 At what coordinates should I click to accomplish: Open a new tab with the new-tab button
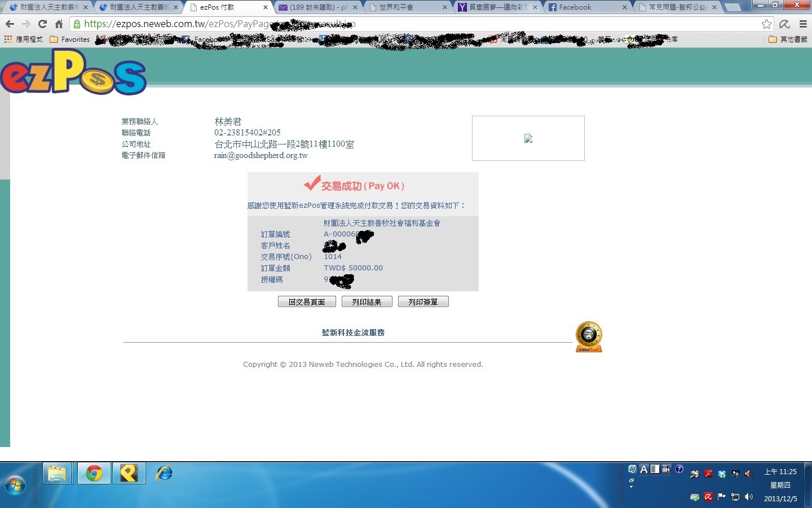(x=732, y=7)
